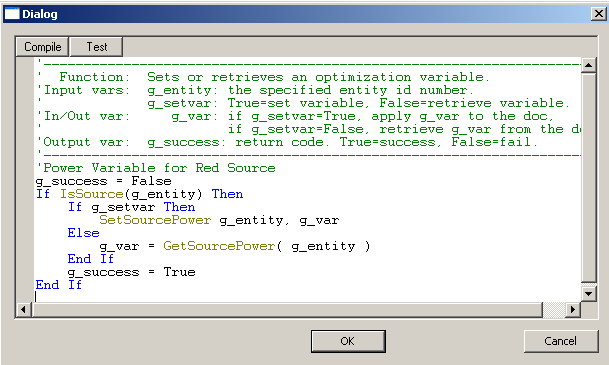Click the 'If g_setvar Then' line
Screen dimensions: 609x365
tap(132, 207)
